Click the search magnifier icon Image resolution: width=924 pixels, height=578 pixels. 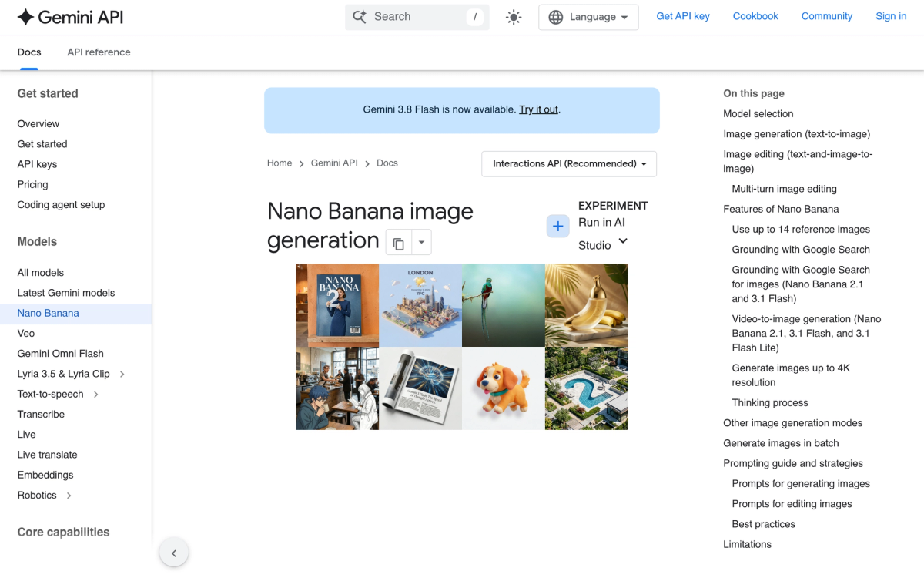[x=360, y=17]
